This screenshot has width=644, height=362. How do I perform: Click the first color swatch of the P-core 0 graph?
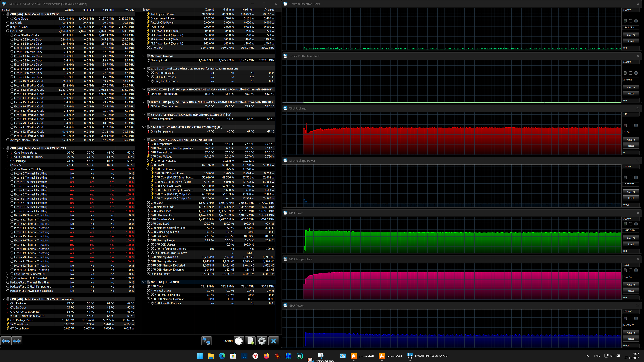(625, 21)
